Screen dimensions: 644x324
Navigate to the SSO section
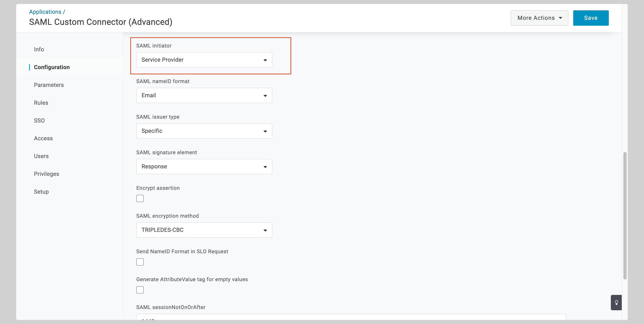click(x=39, y=120)
